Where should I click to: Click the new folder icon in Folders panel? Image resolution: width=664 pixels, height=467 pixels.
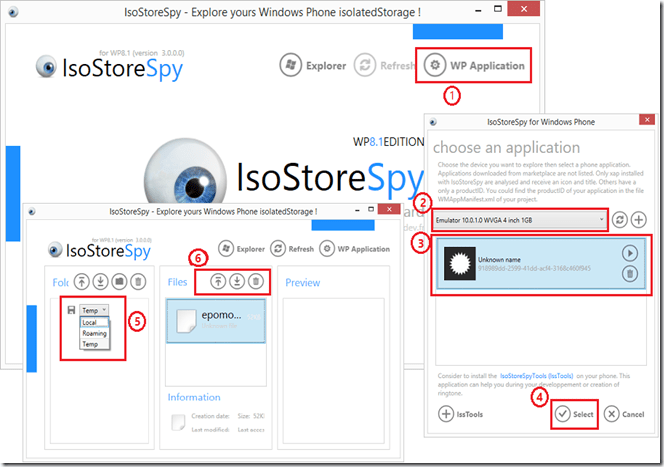(x=119, y=283)
